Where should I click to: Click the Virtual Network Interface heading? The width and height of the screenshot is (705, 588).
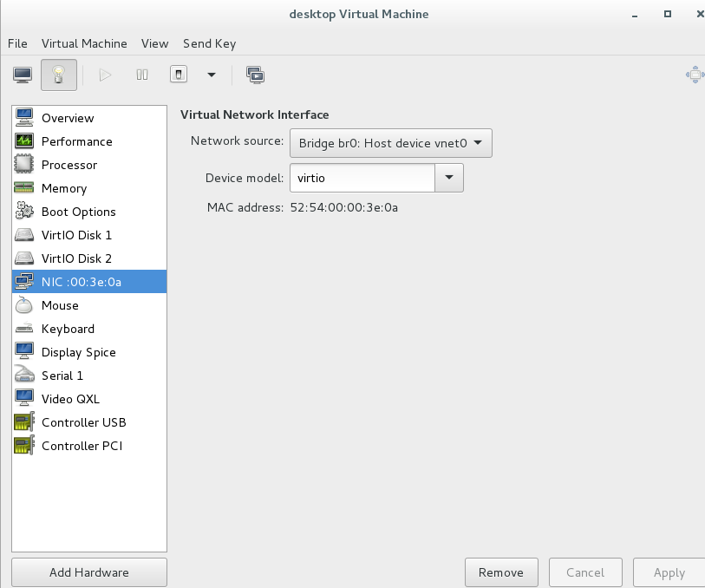click(x=254, y=114)
